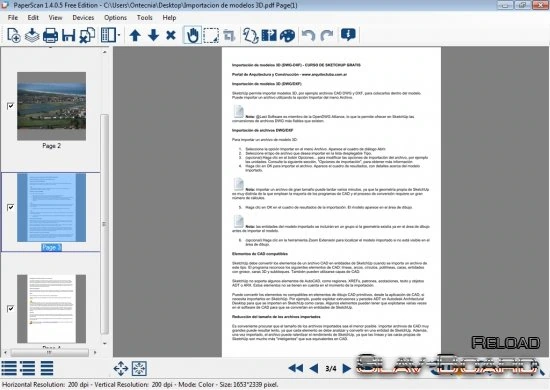Screen dimensions: 550x390
Task: Click the Redo arrow icon
Action: click(327, 35)
